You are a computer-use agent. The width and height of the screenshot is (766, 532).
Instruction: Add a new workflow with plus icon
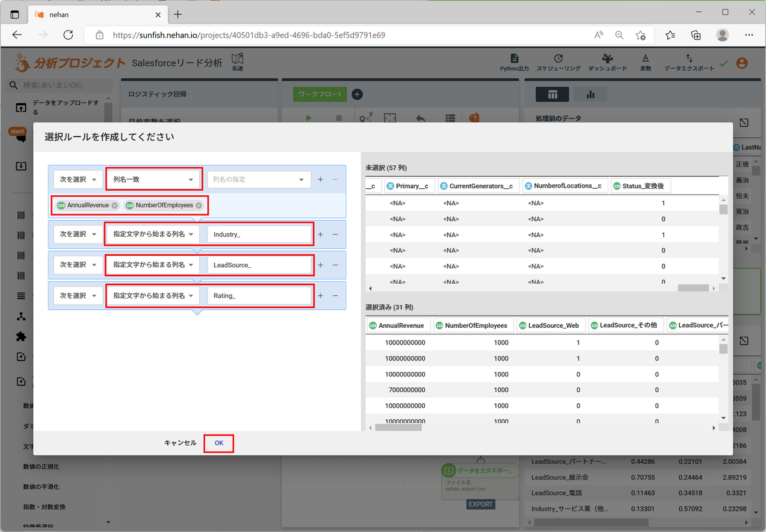(x=357, y=94)
